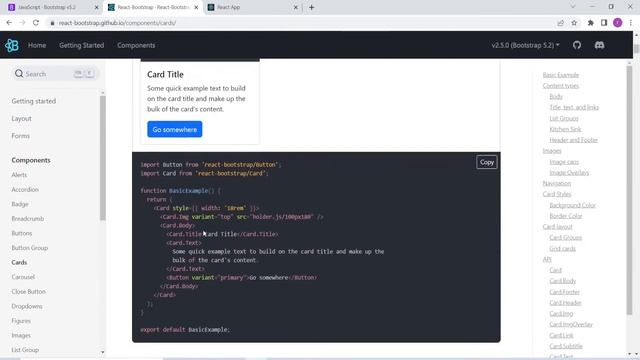The width and height of the screenshot is (640, 360).
Task: Jump to Card Footer API entry
Action: (x=564, y=292)
